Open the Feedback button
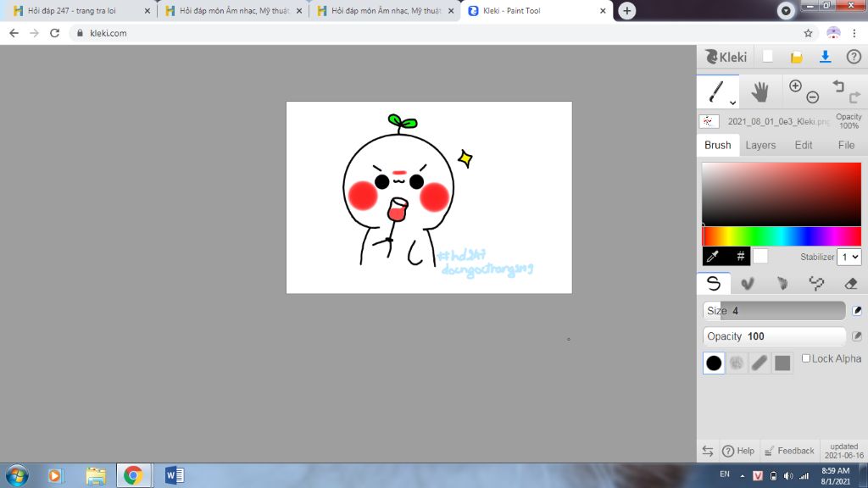868x488 pixels. (789, 451)
